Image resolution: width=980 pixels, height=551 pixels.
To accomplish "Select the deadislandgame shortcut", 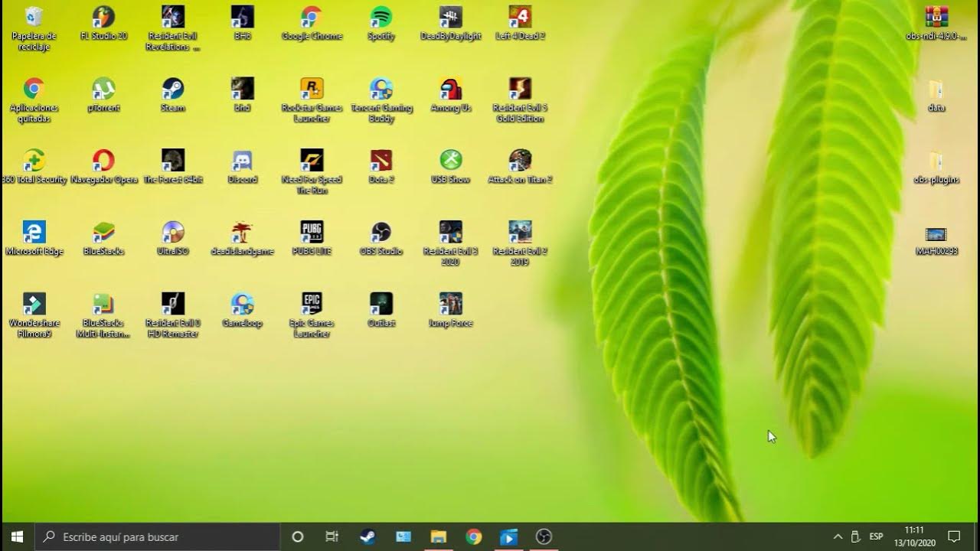I will click(x=243, y=238).
